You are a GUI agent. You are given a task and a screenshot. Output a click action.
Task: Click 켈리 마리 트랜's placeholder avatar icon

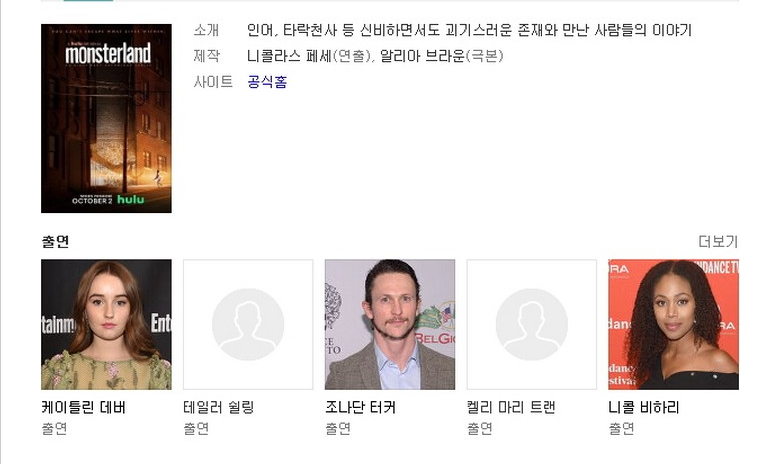(x=532, y=324)
